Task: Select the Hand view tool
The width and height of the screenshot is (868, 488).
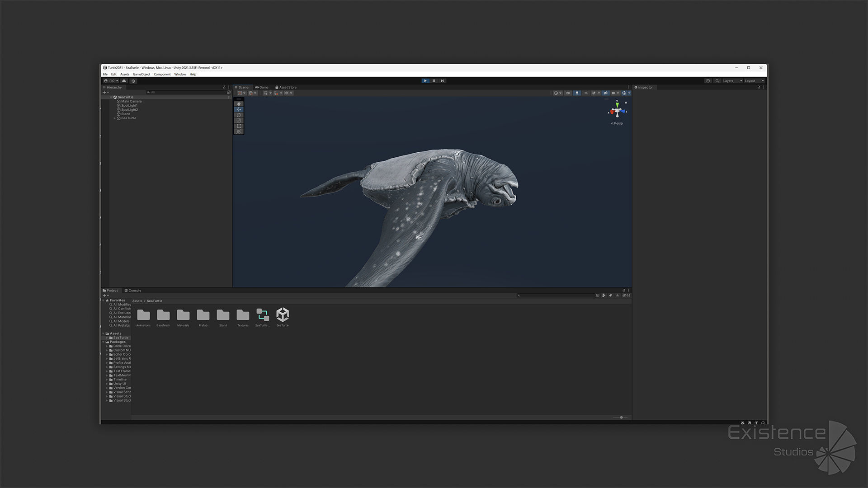Action: pos(239,104)
